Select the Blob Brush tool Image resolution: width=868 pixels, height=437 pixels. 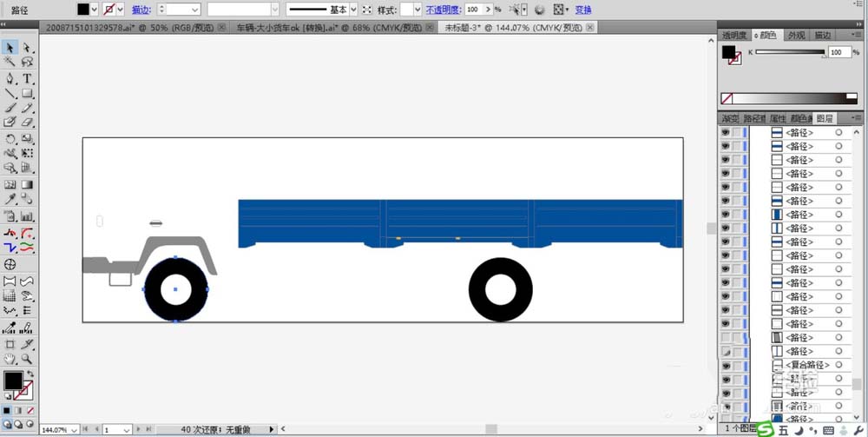(10, 122)
